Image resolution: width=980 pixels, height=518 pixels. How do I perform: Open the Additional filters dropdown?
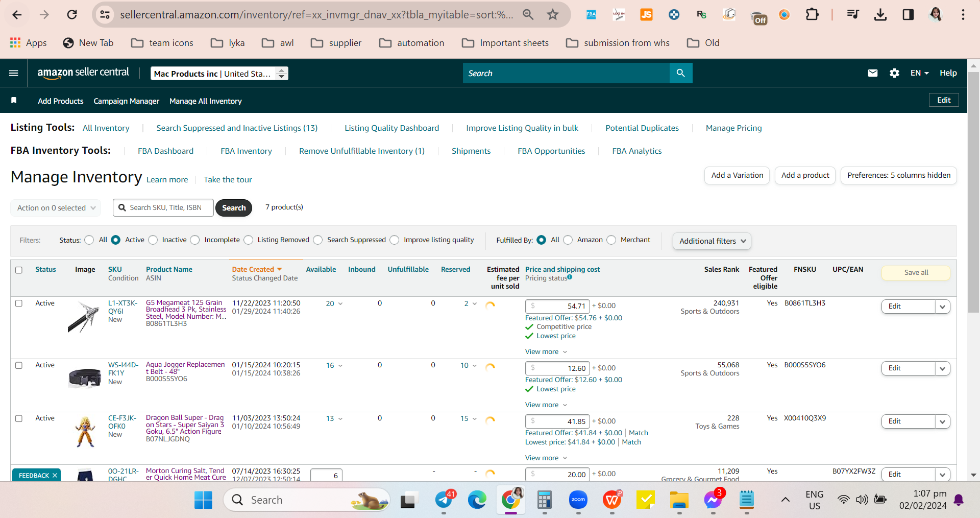point(712,241)
